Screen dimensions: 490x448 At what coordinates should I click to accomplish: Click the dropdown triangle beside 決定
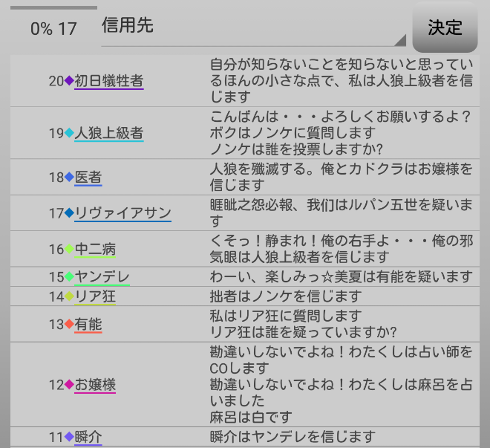click(400, 40)
